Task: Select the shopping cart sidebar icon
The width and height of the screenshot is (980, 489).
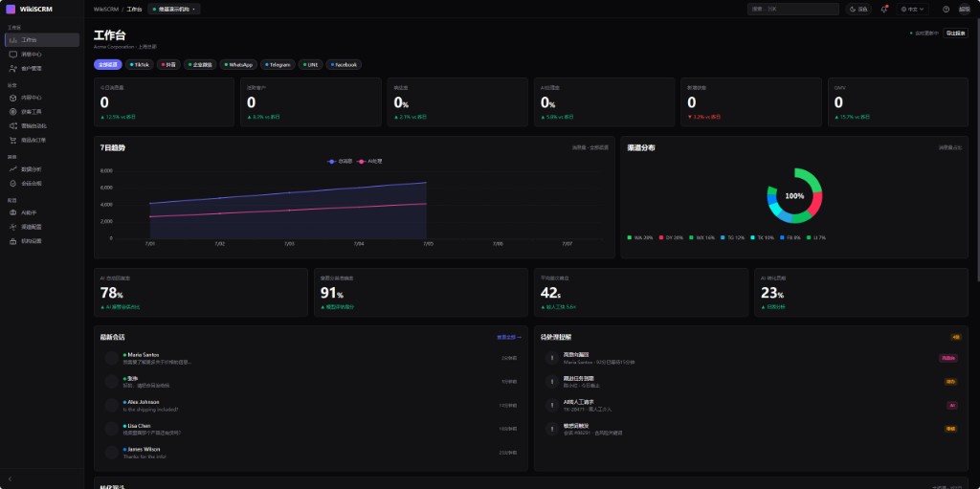Action: (13, 140)
